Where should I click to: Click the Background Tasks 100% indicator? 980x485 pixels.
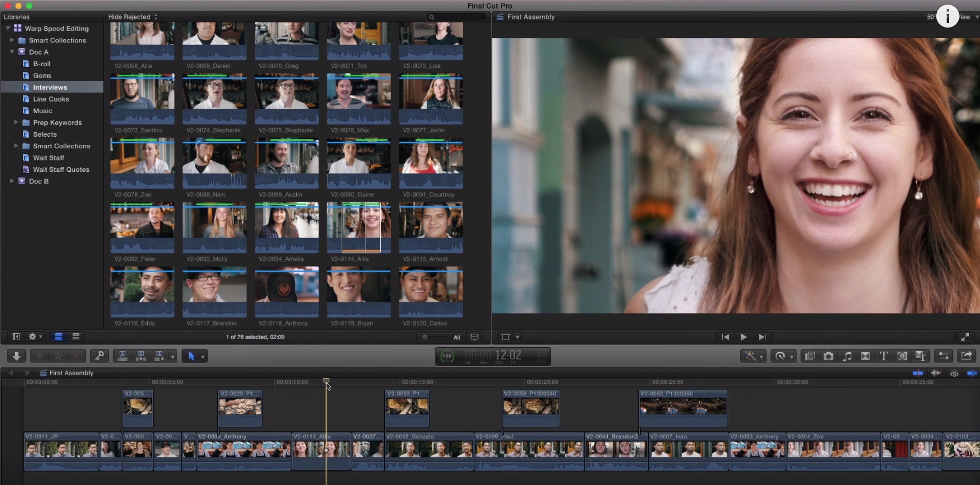click(447, 357)
